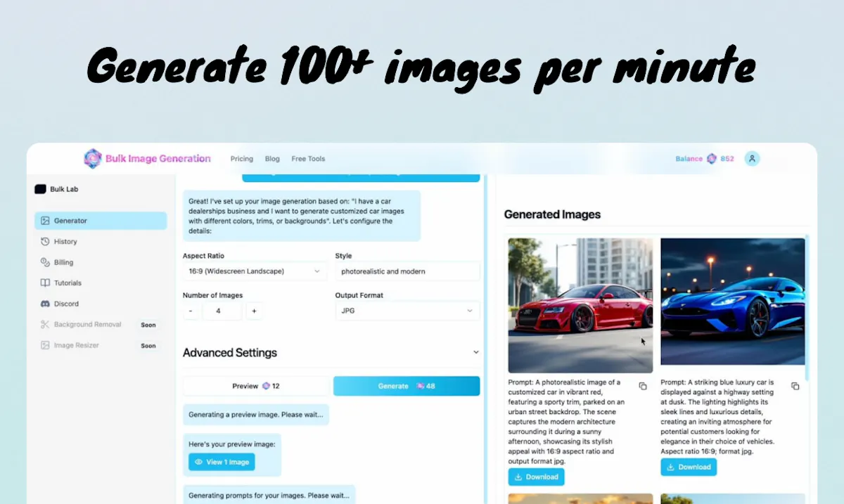Click the Bulk Lab black square icon

(x=40, y=189)
